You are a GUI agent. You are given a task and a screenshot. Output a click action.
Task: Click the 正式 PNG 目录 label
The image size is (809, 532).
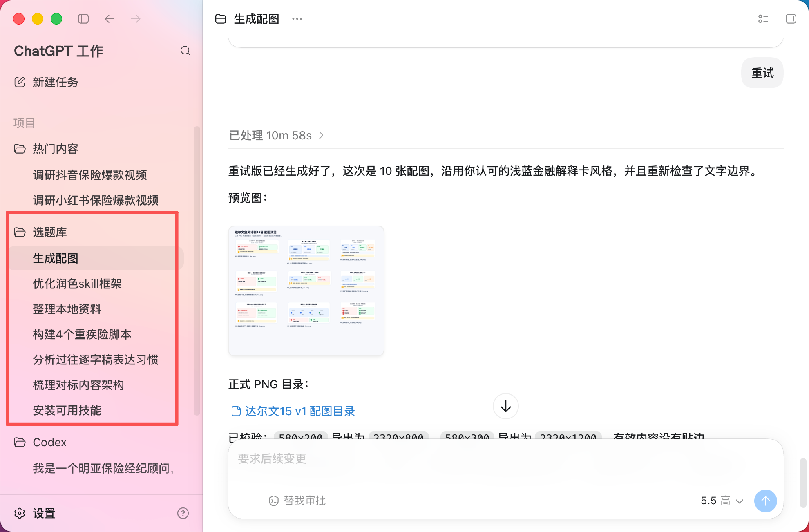tap(268, 384)
